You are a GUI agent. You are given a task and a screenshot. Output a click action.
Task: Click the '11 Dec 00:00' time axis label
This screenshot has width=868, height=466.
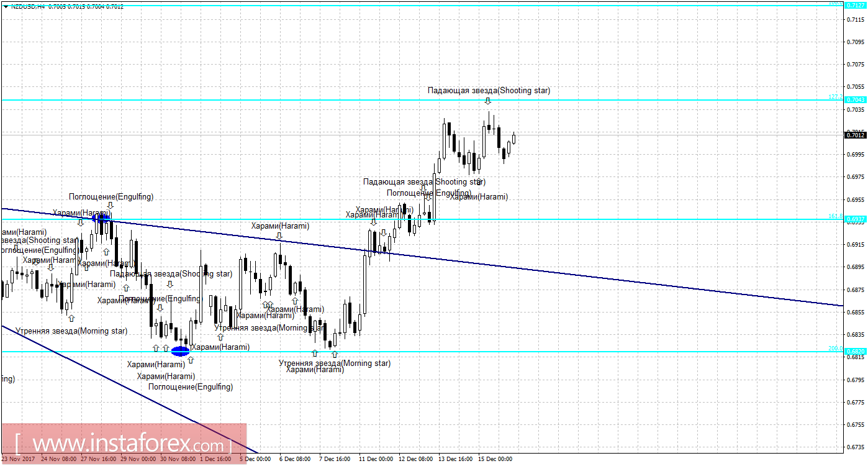point(376,459)
